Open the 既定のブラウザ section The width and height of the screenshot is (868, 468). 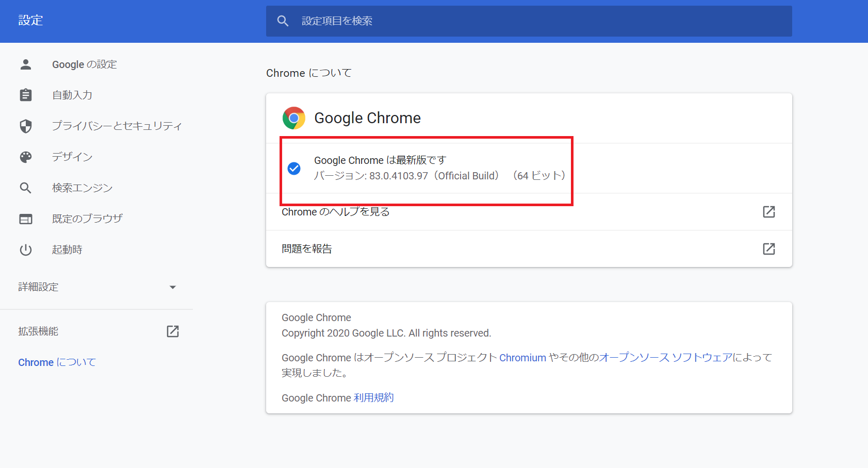tap(88, 219)
